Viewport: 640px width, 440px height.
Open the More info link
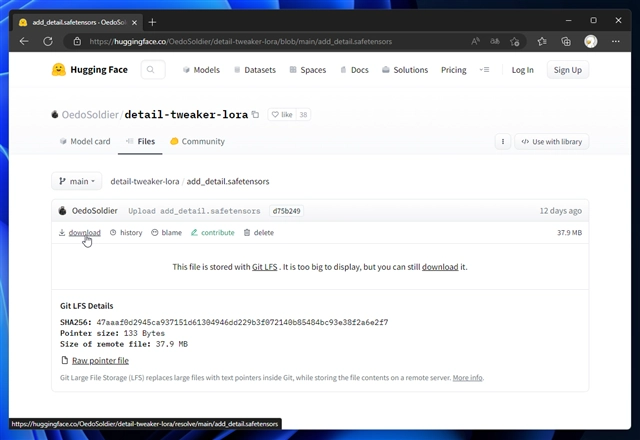coord(467,378)
